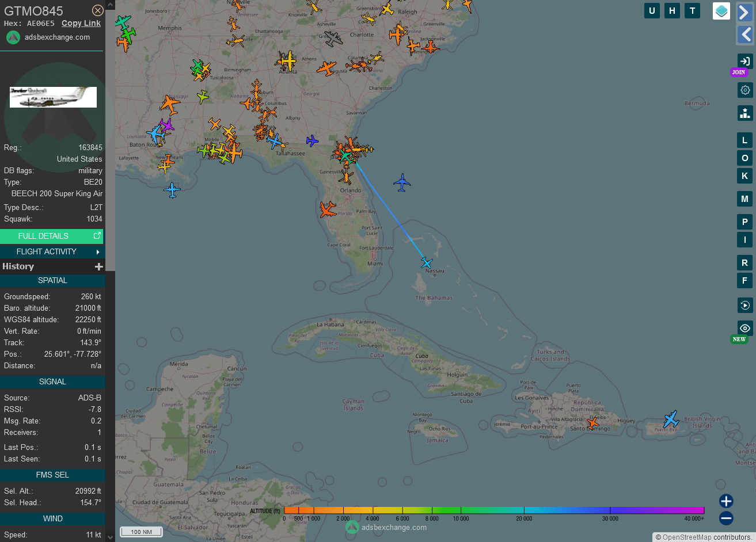Select the light blue aircraft over Puerto Rico
756x542 pixels.
click(671, 419)
